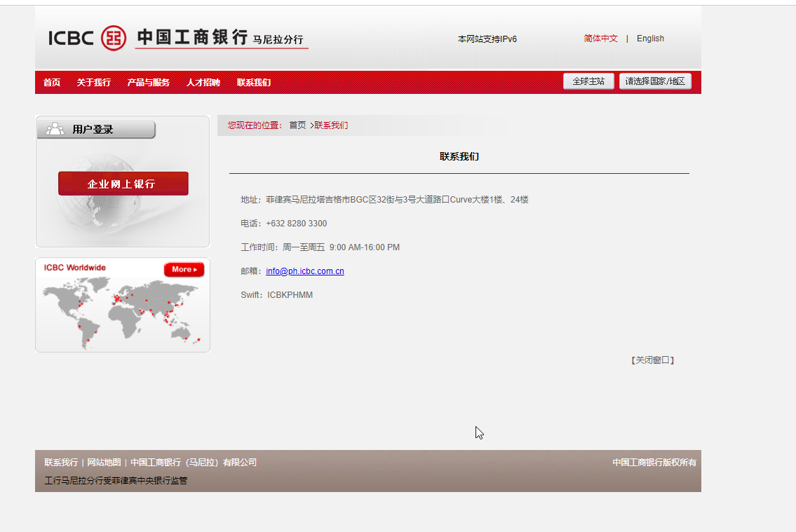796x532 pixels.
Task: Click the More button on ICBC Worldwide
Action: [x=184, y=269]
